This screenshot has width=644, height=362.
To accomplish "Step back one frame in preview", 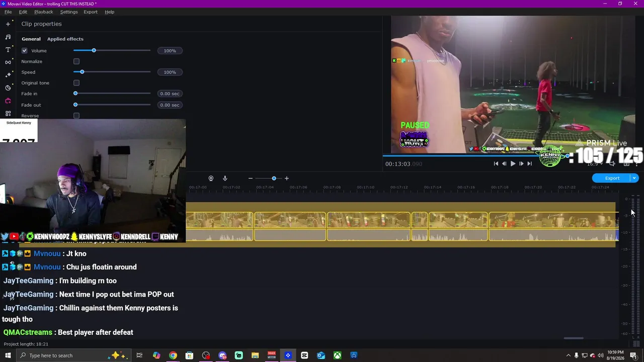I will click(x=504, y=163).
